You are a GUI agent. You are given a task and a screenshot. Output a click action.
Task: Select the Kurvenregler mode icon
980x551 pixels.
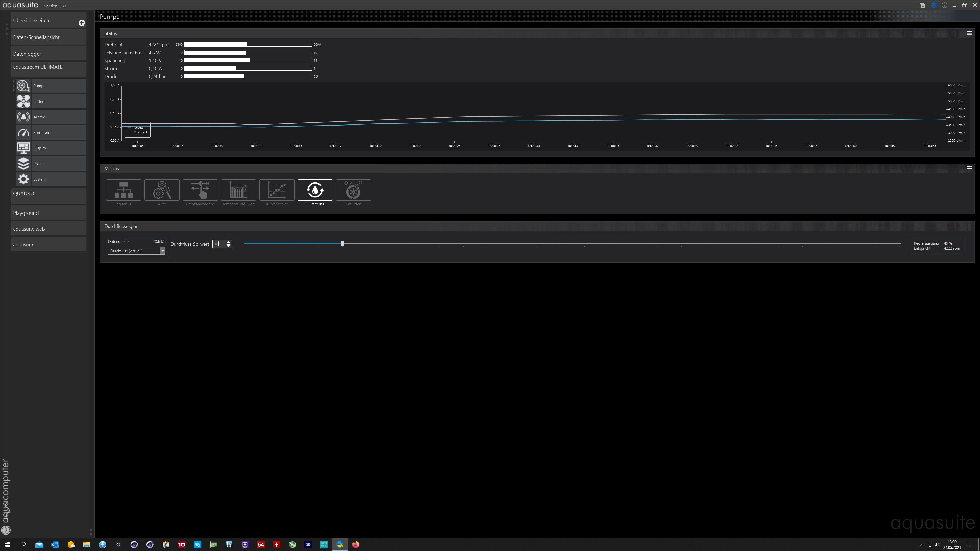pyautogui.click(x=277, y=190)
